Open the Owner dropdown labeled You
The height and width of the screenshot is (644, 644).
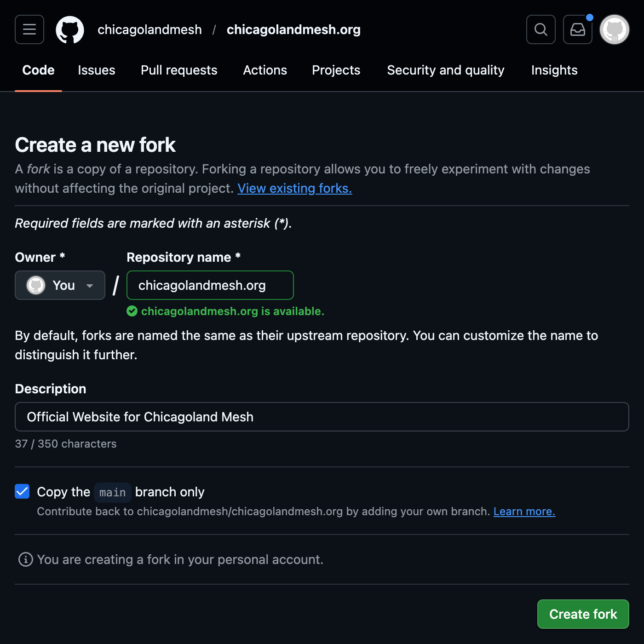[60, 285]
